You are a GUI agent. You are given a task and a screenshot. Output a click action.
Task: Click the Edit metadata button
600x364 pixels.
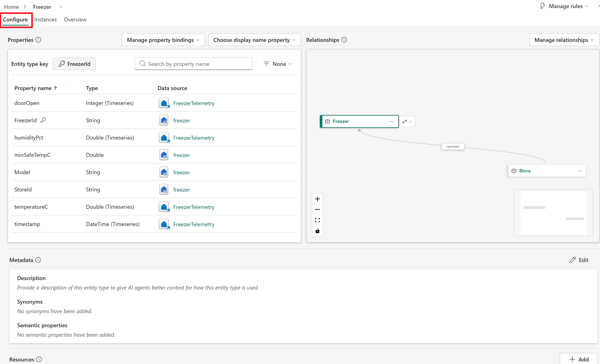click(x=579, y=260)
